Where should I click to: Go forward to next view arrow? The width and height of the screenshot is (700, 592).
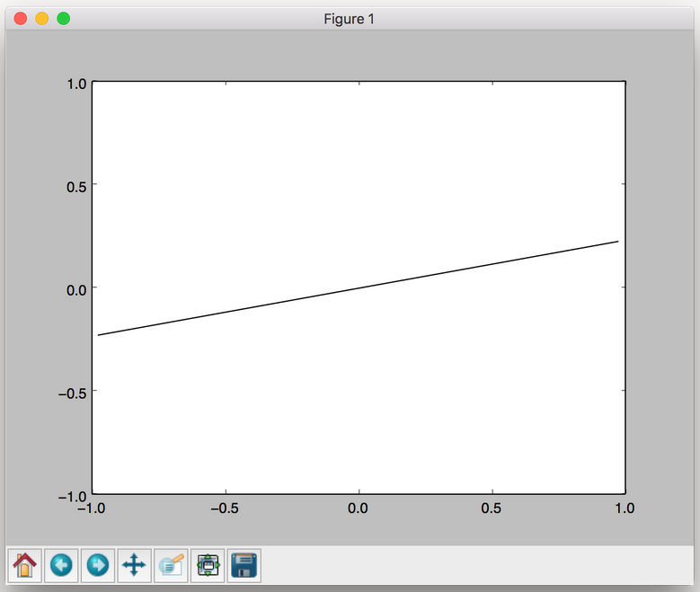[97, 565]
